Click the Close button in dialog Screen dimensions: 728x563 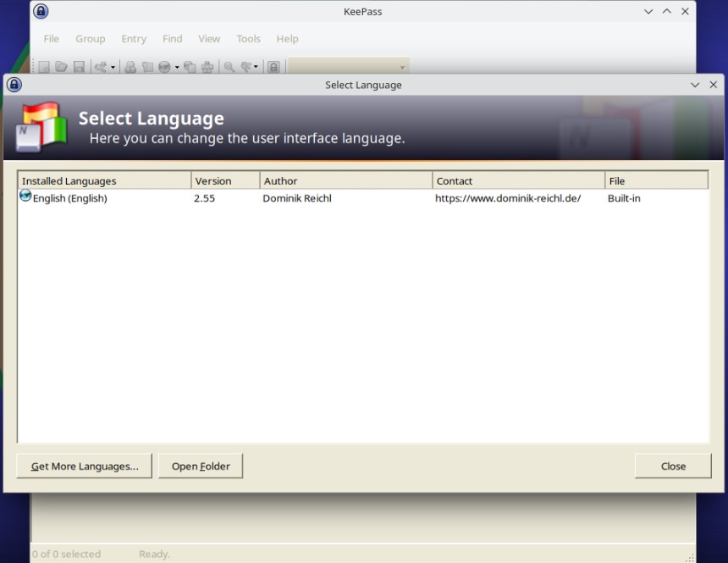[673, 466]
